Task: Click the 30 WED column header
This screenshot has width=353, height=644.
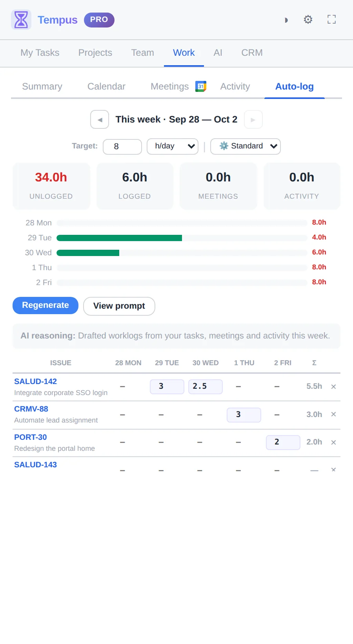Action: (x=206, y=363)
